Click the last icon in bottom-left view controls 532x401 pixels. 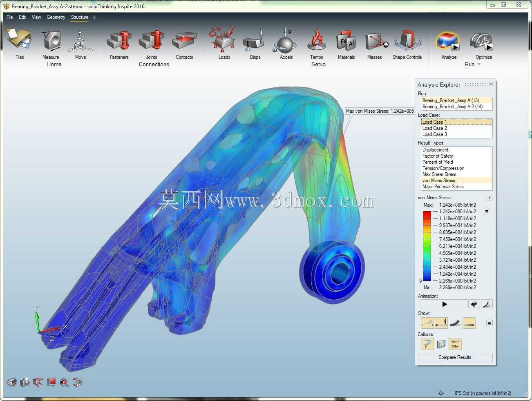point(77,383)
